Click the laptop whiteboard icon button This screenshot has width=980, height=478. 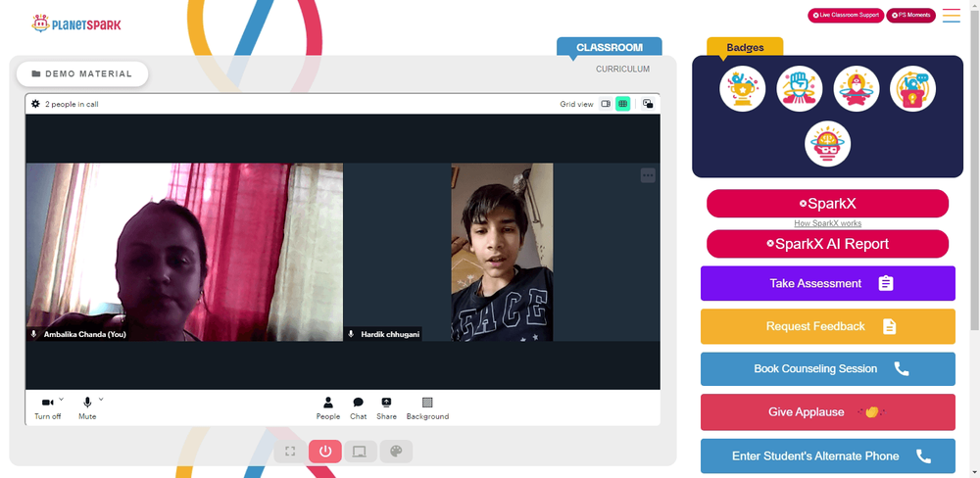point(360,452)
